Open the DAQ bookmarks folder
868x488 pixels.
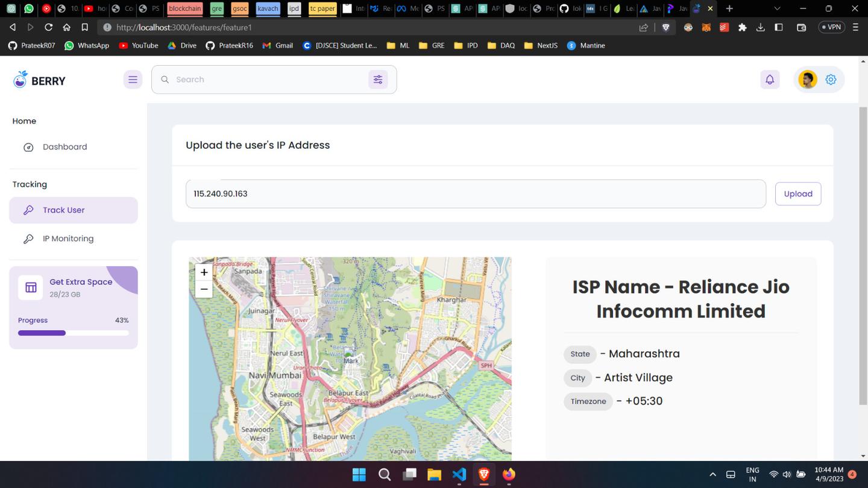pyautogui.click(x=501, y=45)
